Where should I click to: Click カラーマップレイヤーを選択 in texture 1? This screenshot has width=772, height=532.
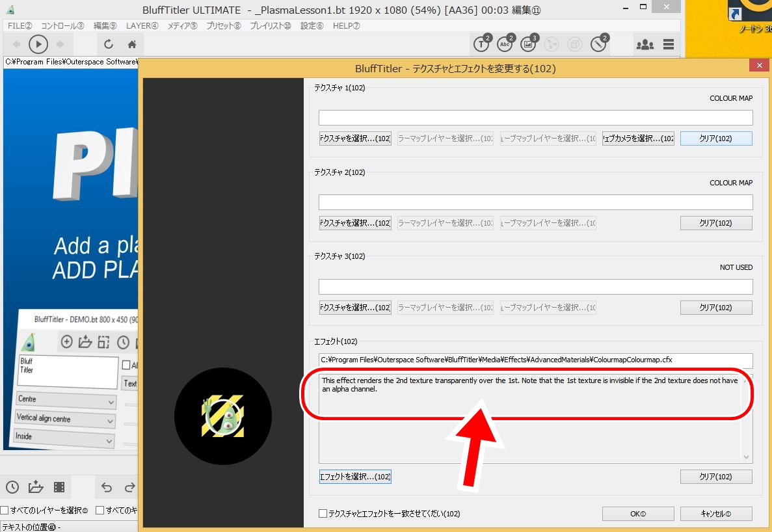point(445,139)
